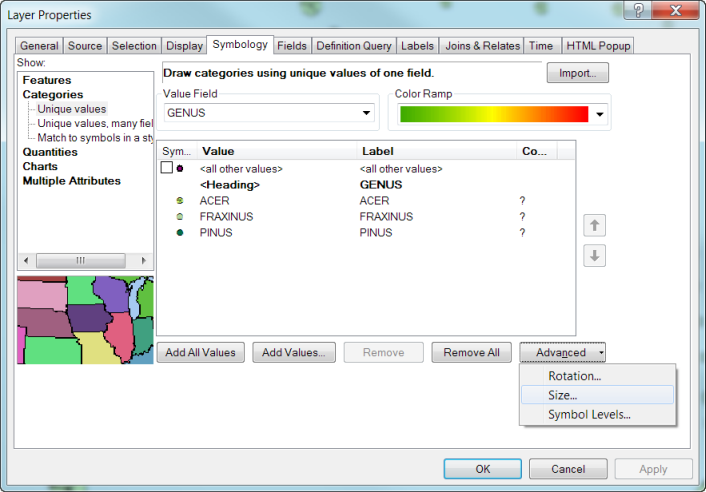The width and height of the screenshot is (706, 492).
Task: Choose Symbol Levels... from Advanced menu
Action: click(x=597, y=415)
